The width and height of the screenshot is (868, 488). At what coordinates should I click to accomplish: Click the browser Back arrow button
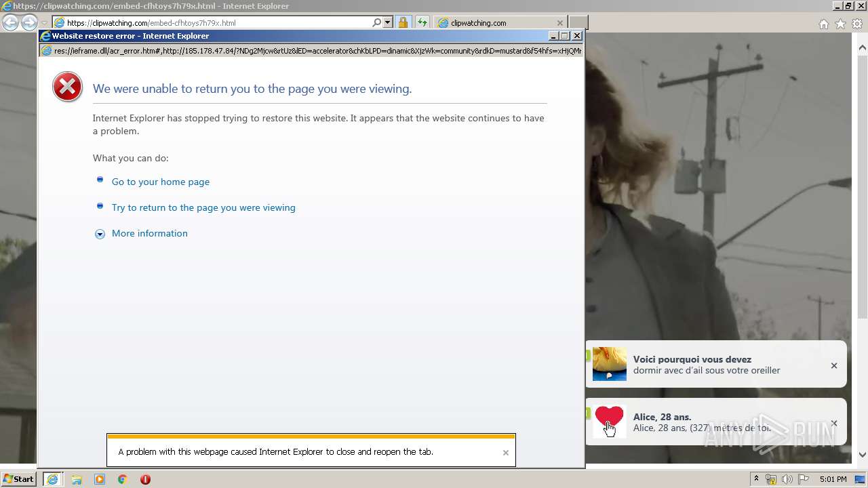(10, 22)
